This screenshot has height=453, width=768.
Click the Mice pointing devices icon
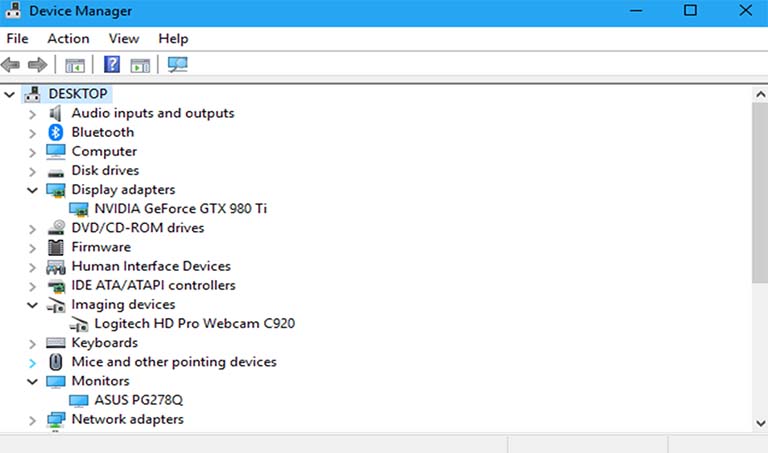pyautogui.click(x=56, y=362)
